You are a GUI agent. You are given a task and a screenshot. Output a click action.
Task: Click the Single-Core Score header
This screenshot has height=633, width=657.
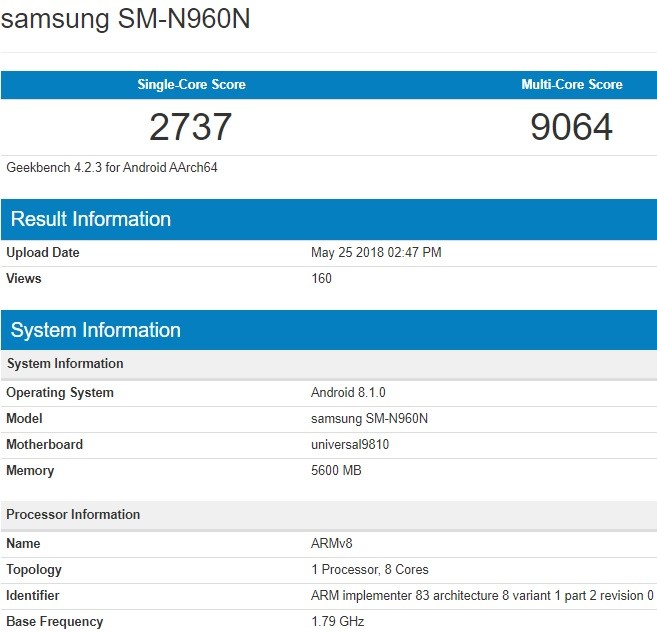click(x=191, y=84)
